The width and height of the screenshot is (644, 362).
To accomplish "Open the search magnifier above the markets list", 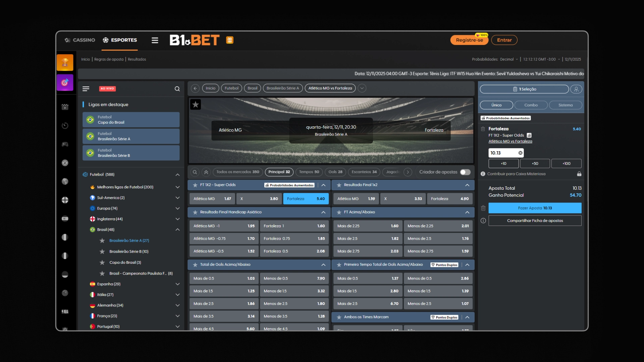I will pyautogui.click(x=195, y=172).
